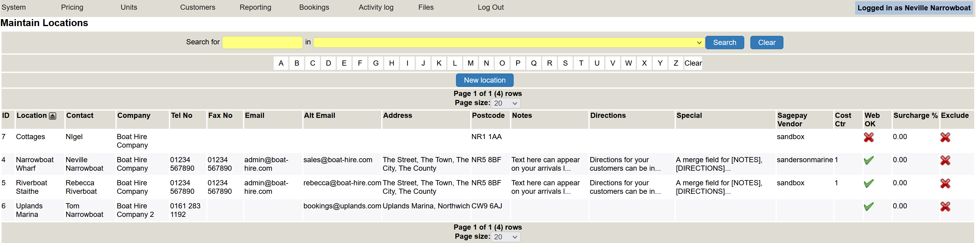Toggle Exclude red cross for Cottages row

coord(945,137)
